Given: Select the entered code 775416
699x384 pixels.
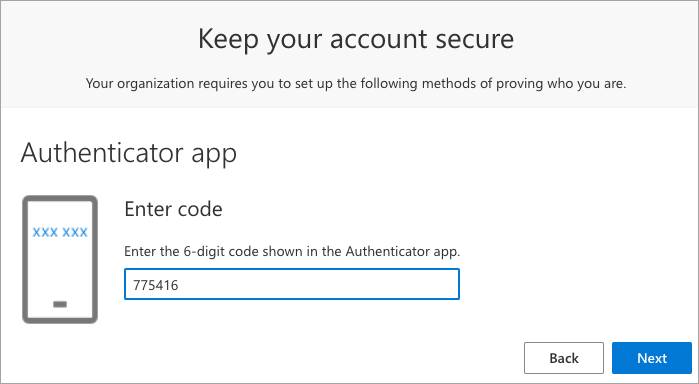Looking at the screenshot, I should click(156, 285).
